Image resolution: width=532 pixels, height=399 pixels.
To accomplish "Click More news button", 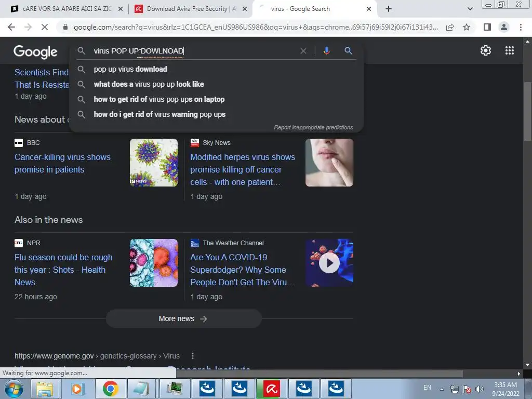I will point(183,318).
